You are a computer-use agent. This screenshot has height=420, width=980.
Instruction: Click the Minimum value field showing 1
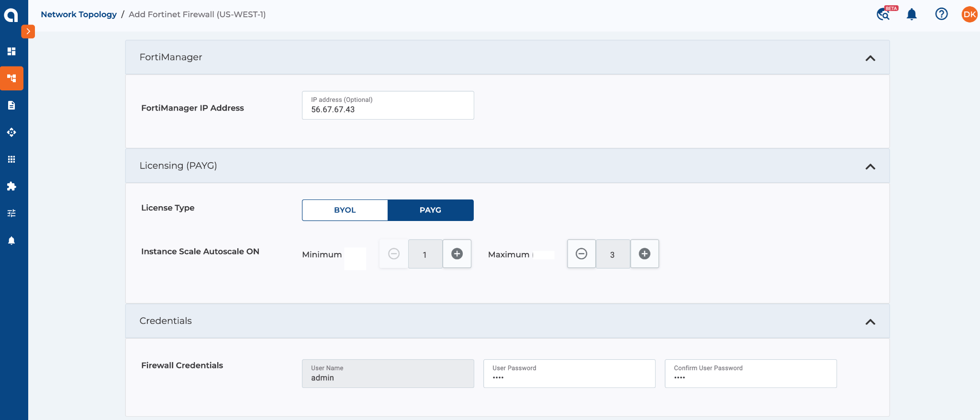[x=425, y=254]
